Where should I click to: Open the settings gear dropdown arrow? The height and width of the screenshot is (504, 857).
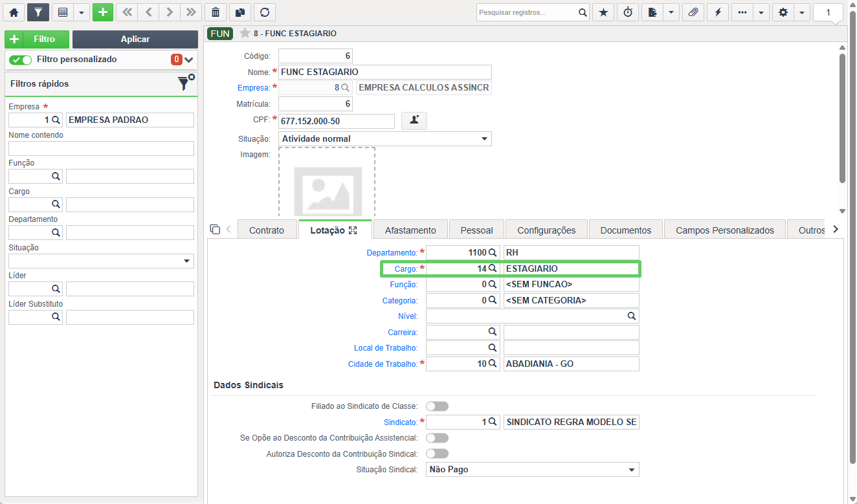[x=802, y=12]
